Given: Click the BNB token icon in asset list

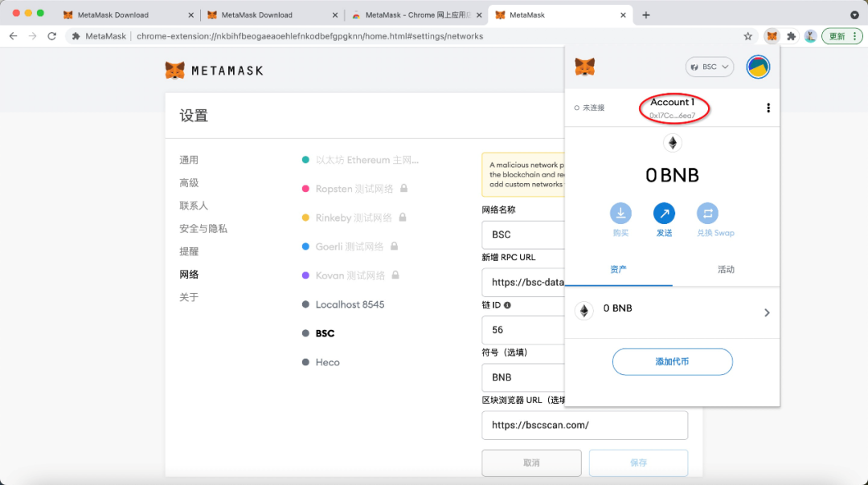Looking at the screenshot, I should [x=584, y=311].
